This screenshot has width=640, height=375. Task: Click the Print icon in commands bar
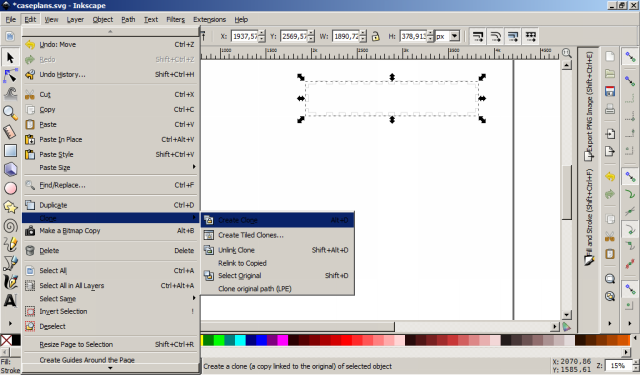pyautogui.click(x=610, y=109)
